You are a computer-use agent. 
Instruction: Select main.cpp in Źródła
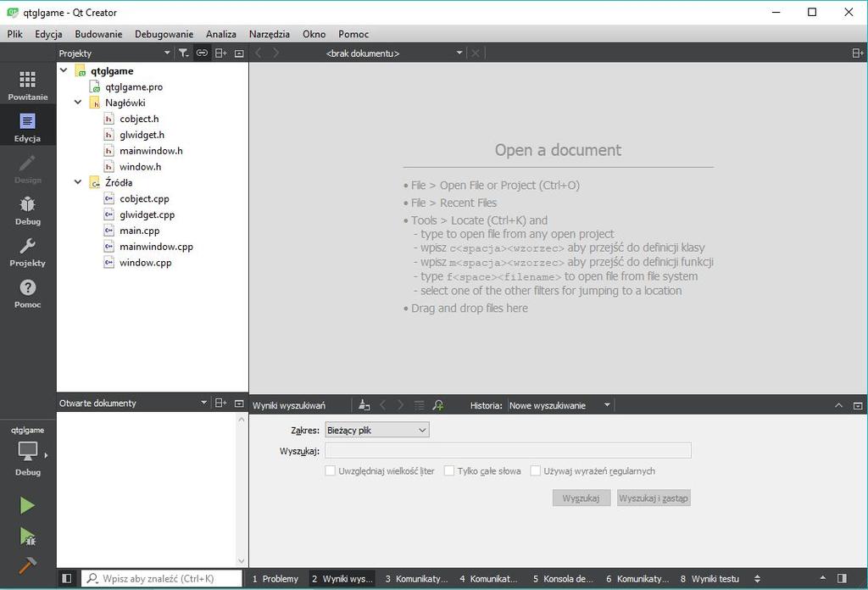(x=140, y=231)
